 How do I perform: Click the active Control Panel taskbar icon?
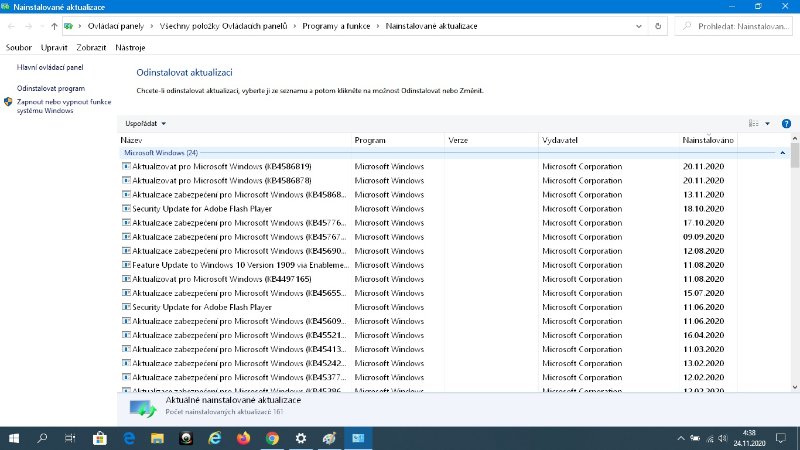[x=358, y=438]
